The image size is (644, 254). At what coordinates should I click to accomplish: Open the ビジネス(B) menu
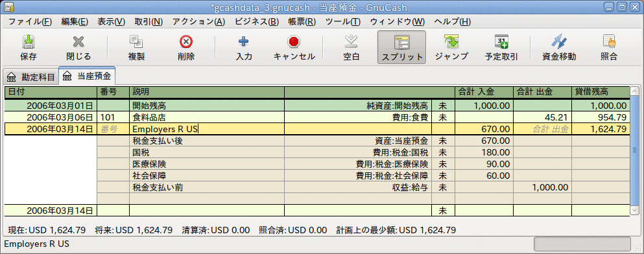(x=257, y=22)
